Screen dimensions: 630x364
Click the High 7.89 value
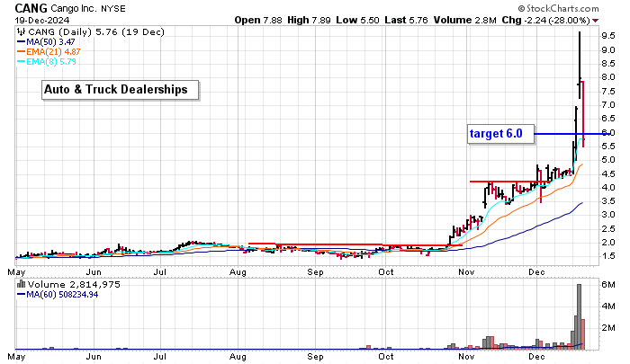309,20
